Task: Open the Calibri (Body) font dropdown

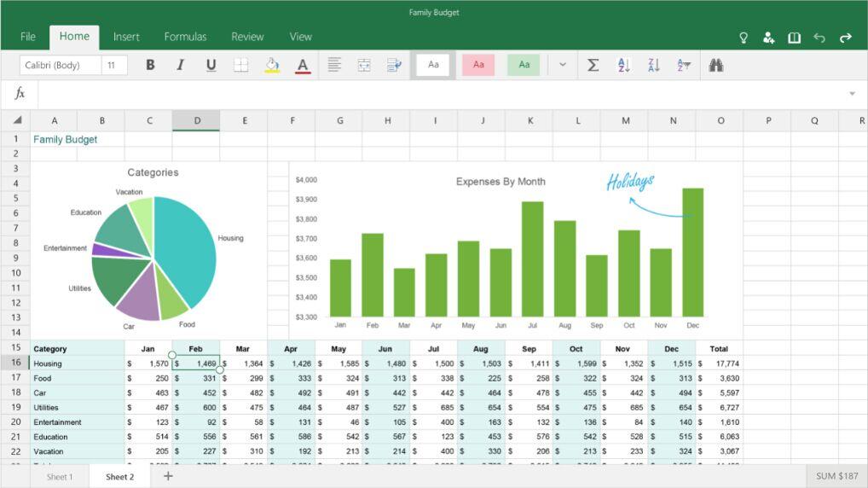Action: coord(60,65)
